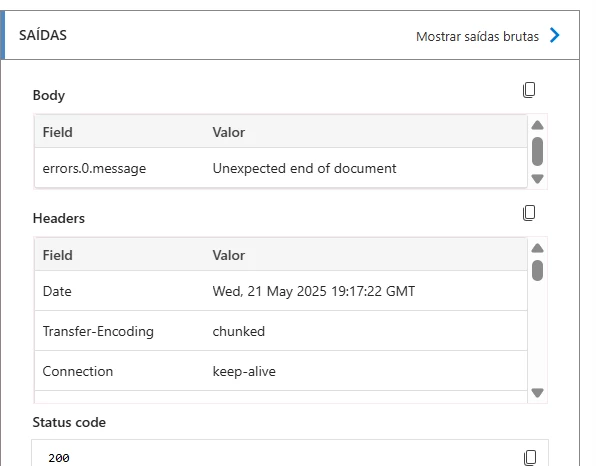
Task: Click Headers table scroll down arrow
Action: coord(537,392)
